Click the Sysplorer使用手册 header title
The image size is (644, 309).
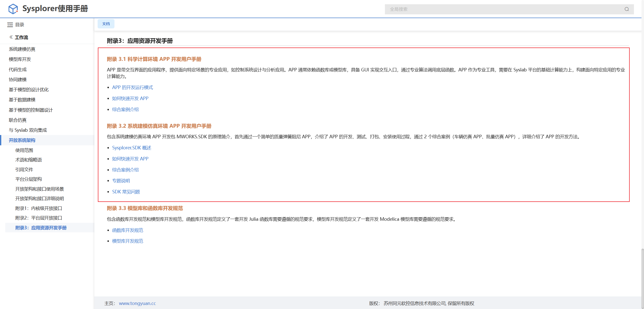(55, 9)
